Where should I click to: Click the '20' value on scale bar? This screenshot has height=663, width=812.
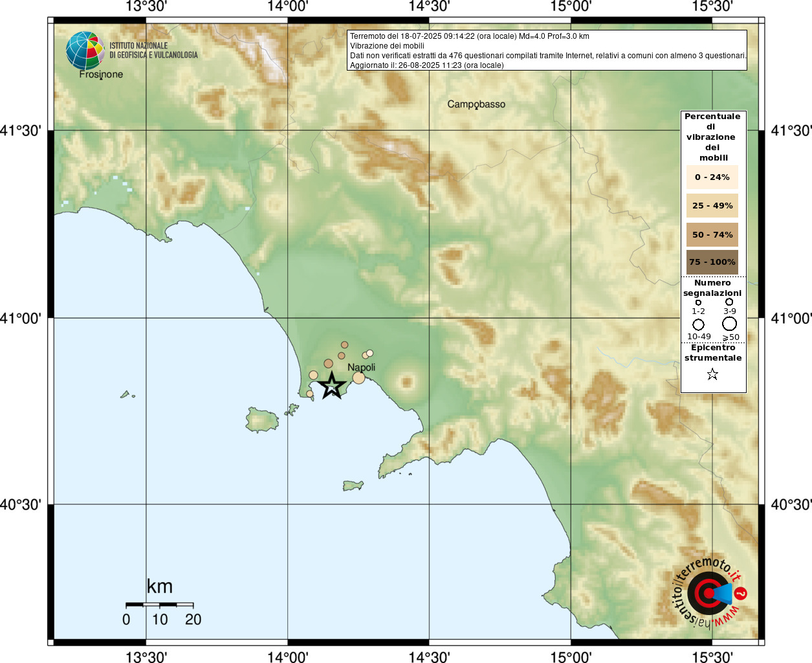193,620
